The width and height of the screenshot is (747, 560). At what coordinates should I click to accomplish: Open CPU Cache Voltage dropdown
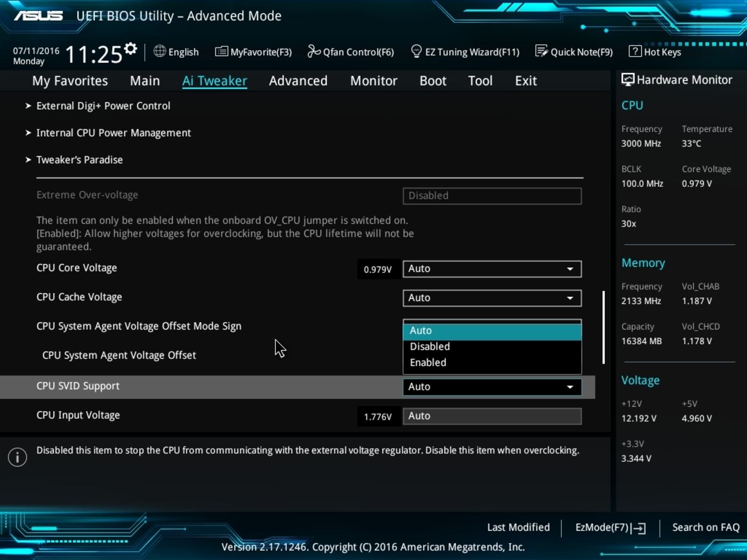[x=492, y=298]
